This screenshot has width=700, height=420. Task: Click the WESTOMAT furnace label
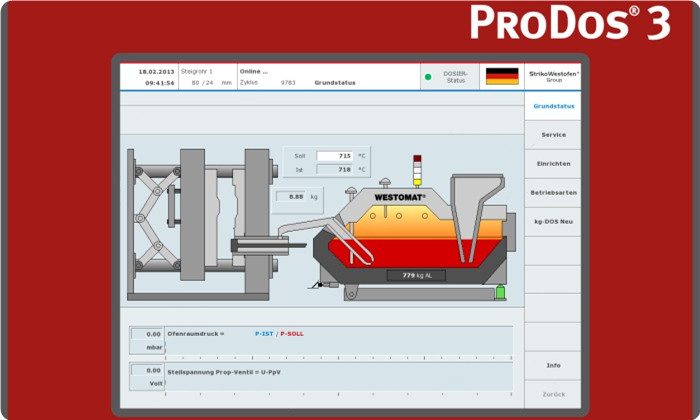click(x=399, y=198)
